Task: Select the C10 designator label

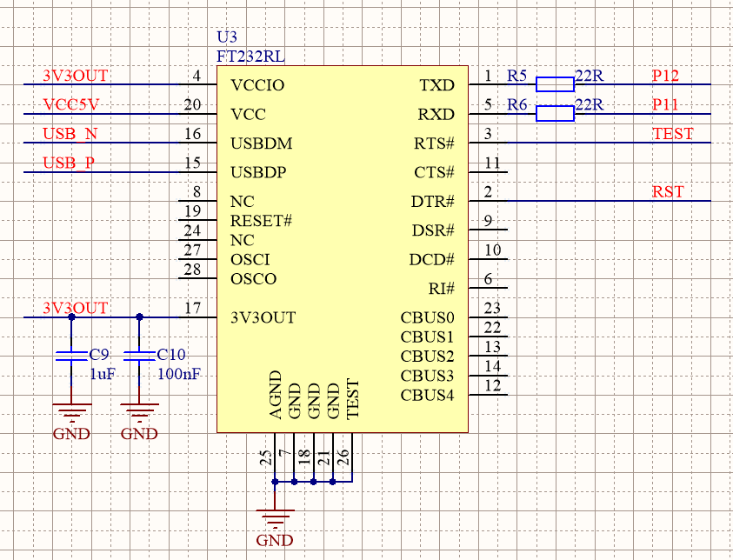Action: pos(171,355)
